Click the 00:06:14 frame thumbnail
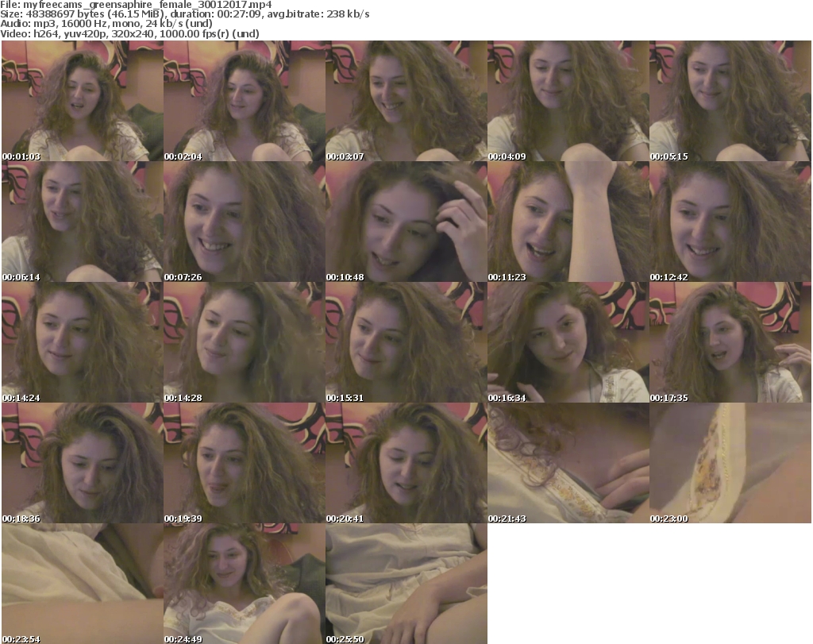This screenshot has width=813, height=644. coord(83,222)
